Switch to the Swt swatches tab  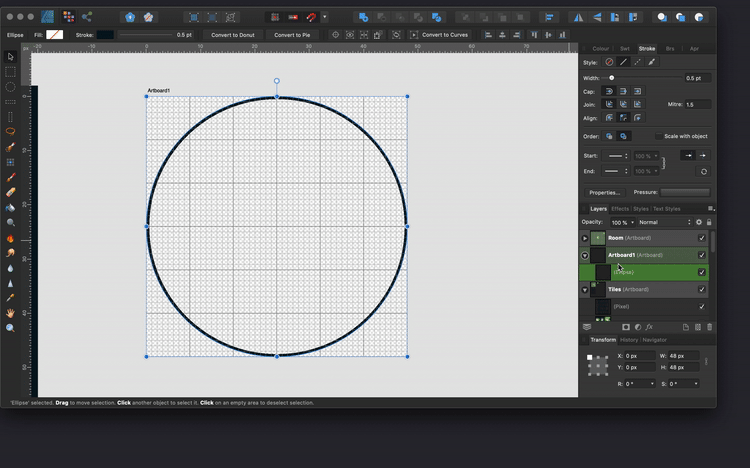tap(625, 49)
